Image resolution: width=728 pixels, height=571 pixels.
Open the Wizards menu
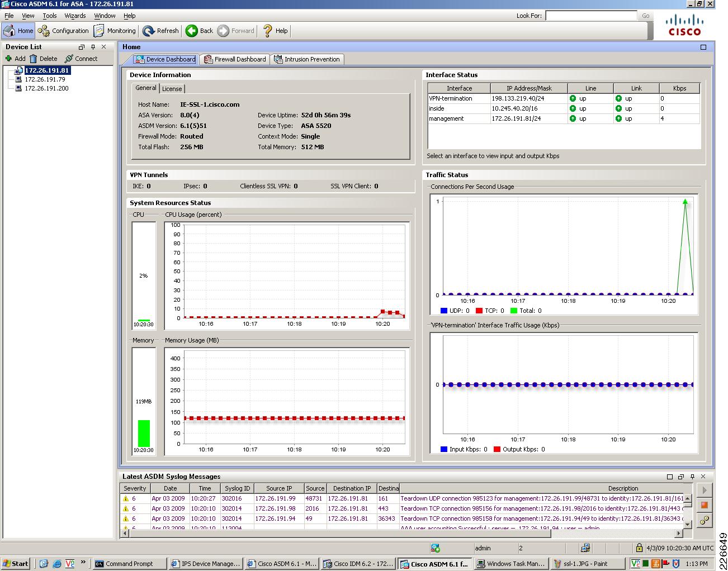tap(75, 16)
